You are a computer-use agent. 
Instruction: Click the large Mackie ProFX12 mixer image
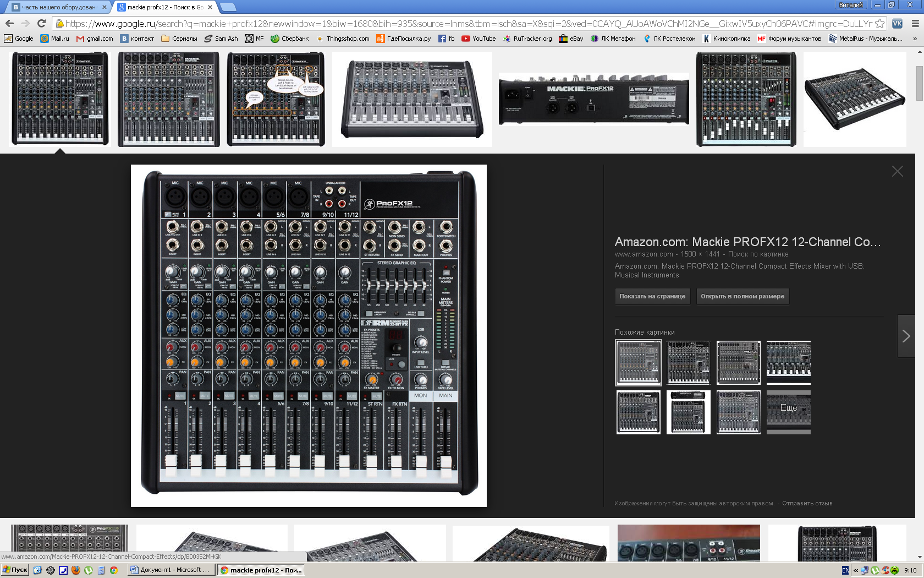[x=309, y=336]
